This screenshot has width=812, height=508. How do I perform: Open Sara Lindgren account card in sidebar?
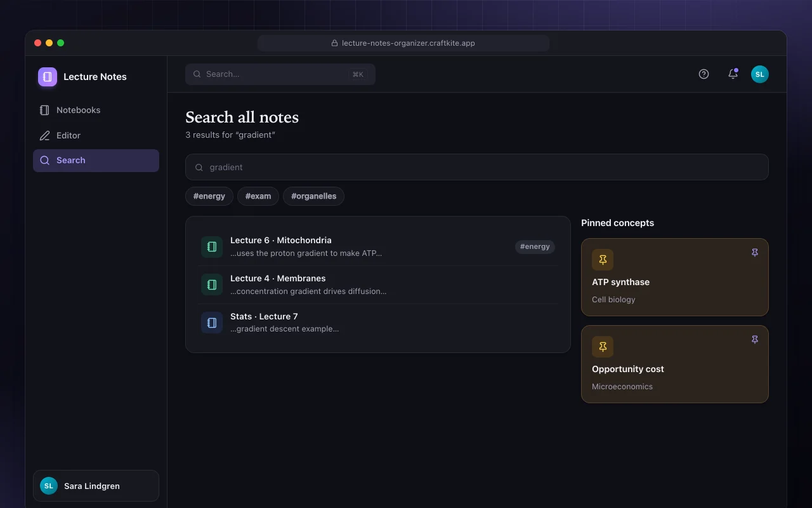click(96, 486)
